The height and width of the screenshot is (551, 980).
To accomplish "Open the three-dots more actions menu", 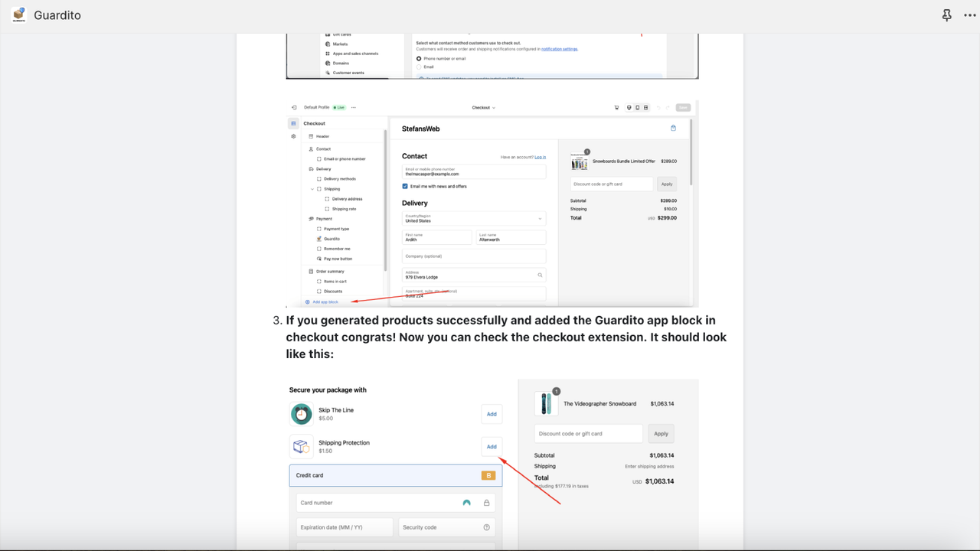I will (970, 15).
